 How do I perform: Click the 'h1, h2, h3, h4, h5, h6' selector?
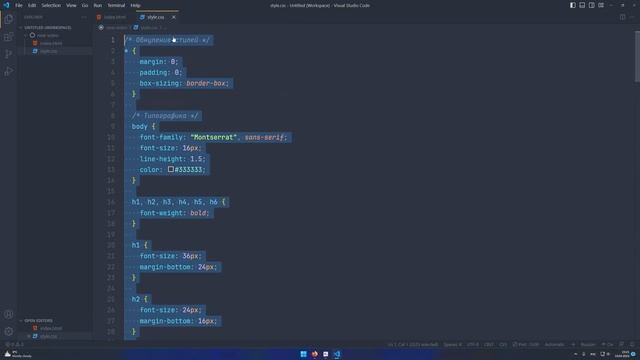point(175,202)
